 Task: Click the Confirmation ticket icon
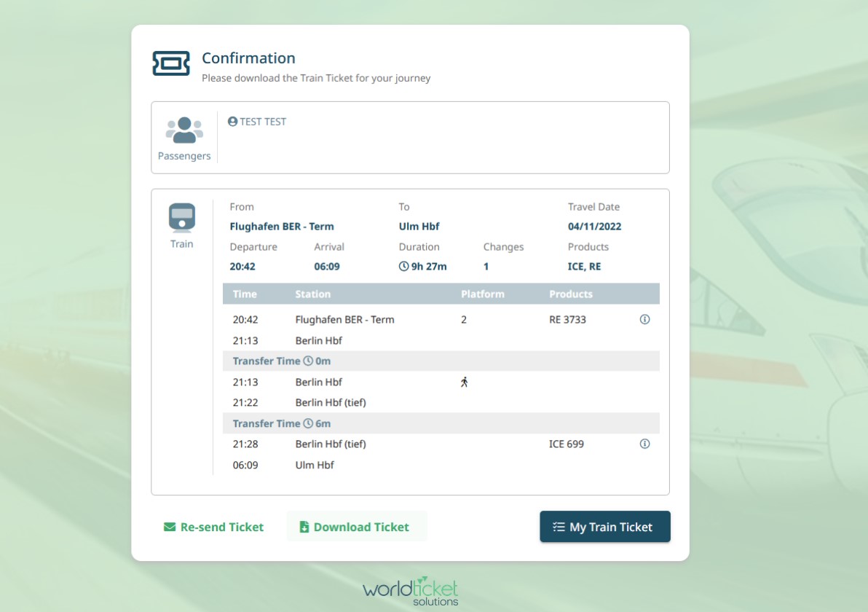[171, 63]
